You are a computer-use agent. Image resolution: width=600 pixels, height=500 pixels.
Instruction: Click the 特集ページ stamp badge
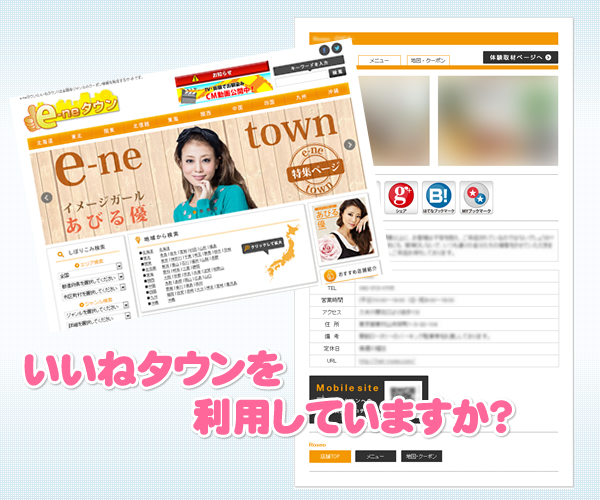[316, 169]
